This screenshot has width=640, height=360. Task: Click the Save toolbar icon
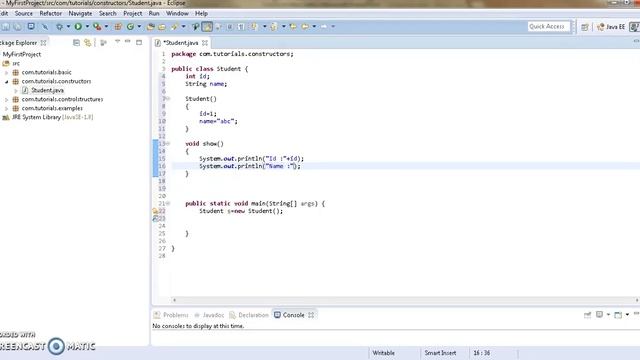click(6, 27)
